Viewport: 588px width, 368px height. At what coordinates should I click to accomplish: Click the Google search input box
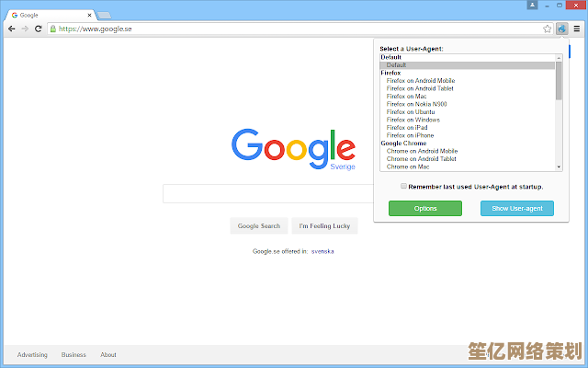click(x=268, y=194)
